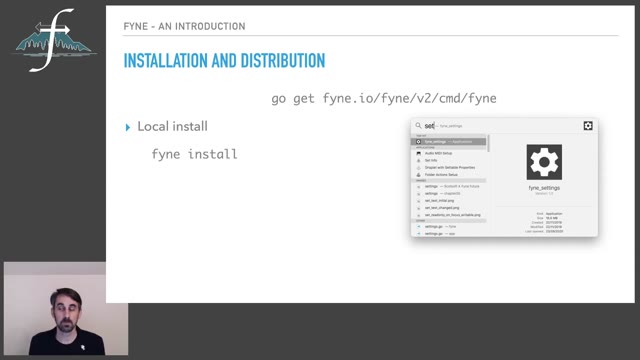
Task: Click the large fyne_settings gear preview icon
Action: [x=544, y=162]
